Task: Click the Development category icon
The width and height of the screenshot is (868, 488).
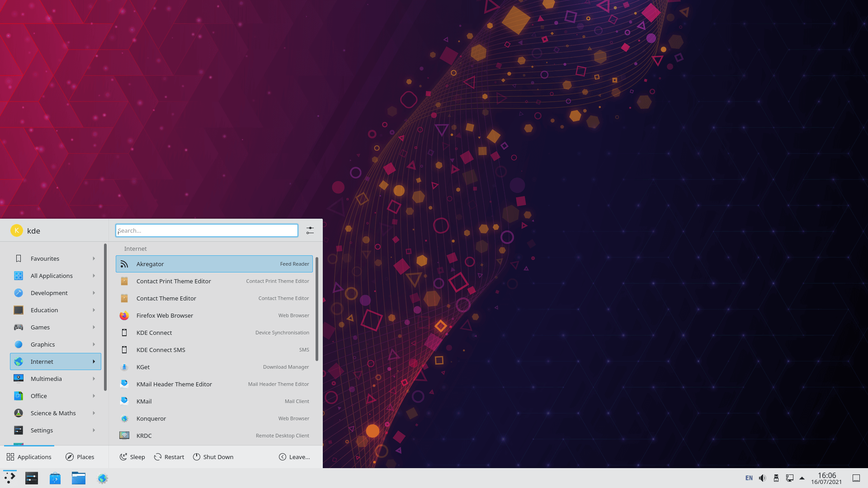Action: pyautogui.click(x=19, y=293)
